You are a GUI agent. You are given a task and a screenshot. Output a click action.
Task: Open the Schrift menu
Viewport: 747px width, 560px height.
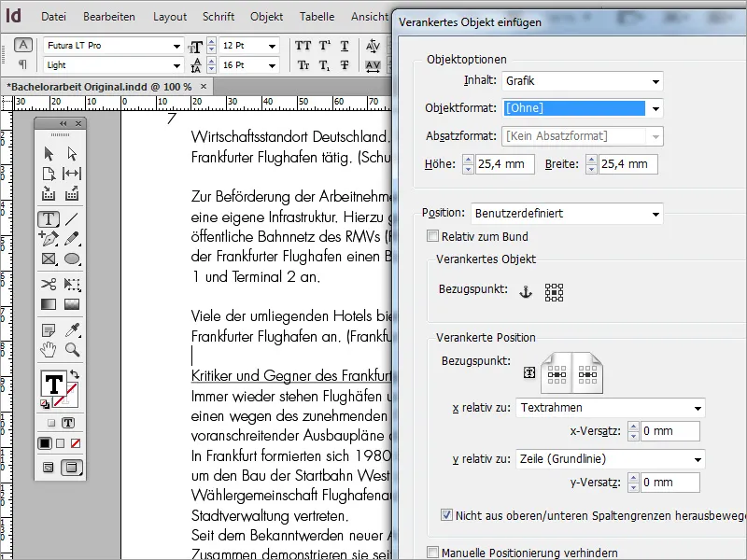coord(218,17)
